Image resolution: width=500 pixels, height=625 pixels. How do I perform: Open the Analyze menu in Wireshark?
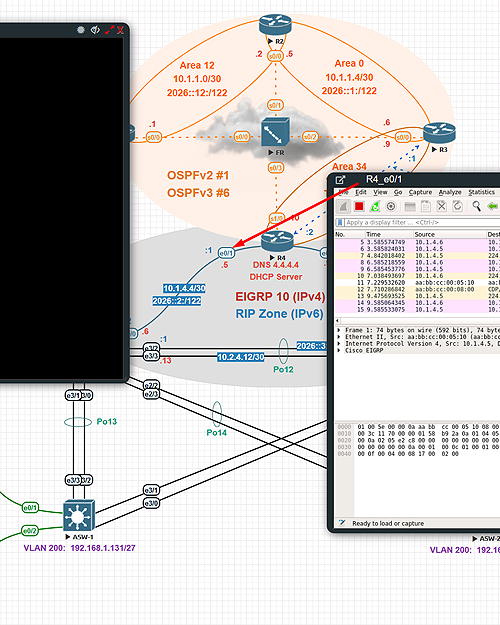pyautogui.click(x=450, y=192)
